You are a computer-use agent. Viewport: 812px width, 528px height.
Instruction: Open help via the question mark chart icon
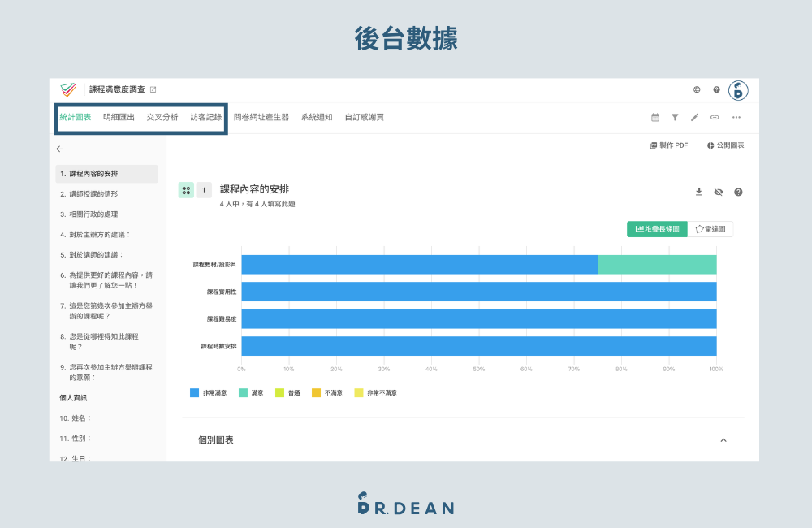(x=738, y=192)
